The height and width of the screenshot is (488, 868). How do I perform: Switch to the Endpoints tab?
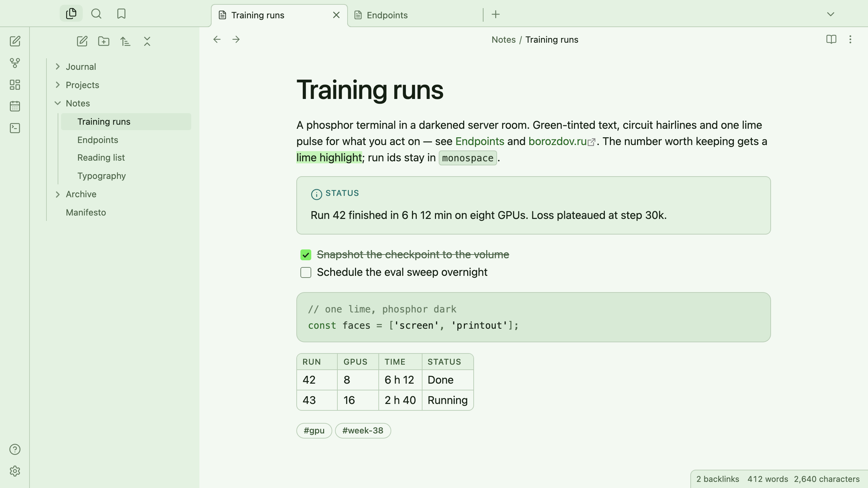coord(415,15)
